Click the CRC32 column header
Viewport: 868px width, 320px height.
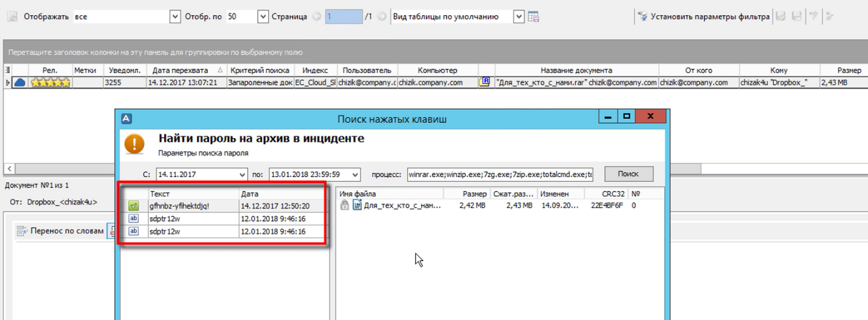(606, 193)
